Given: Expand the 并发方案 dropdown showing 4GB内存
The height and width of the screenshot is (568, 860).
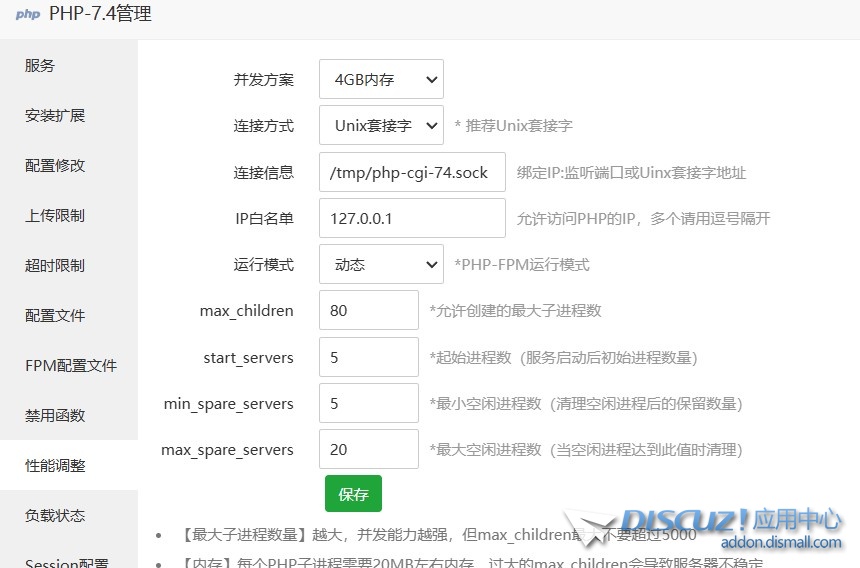Looking at the screenshot, I should point(381,79).
